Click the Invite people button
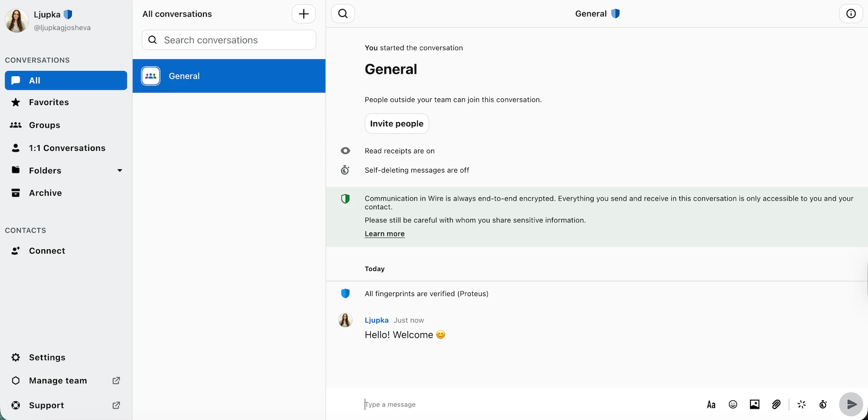Screen dimensions: 868x420 click(397, 123)
